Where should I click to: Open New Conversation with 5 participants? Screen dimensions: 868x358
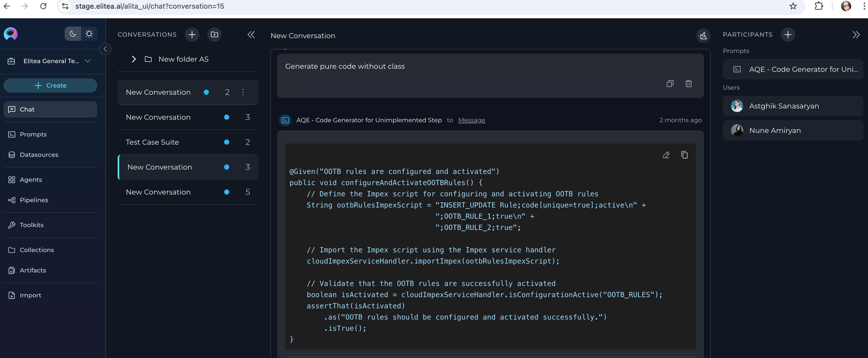tap(188, 192)
